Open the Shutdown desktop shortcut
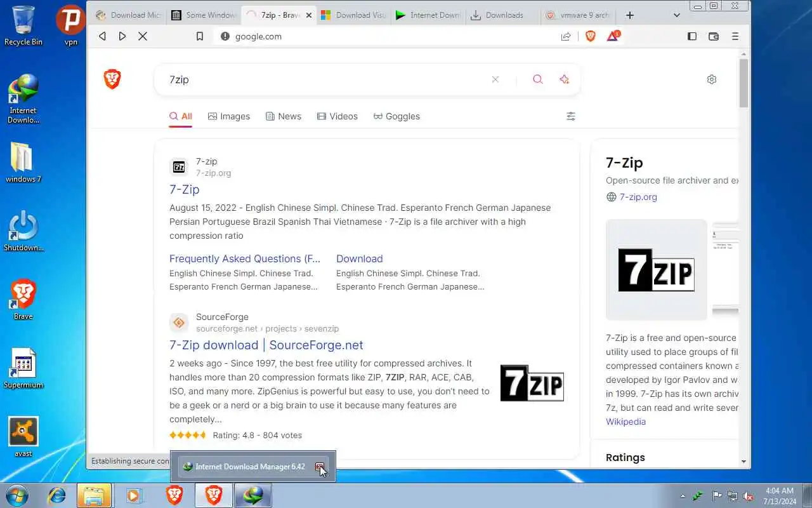Image resolution: width=812 pixels, height=508 pixels. [x=23, y=231]
